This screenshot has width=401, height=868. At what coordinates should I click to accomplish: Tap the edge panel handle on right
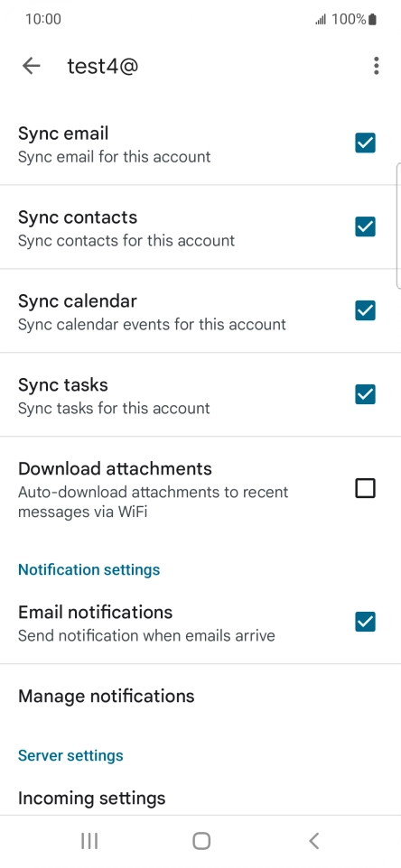[398, 226]
